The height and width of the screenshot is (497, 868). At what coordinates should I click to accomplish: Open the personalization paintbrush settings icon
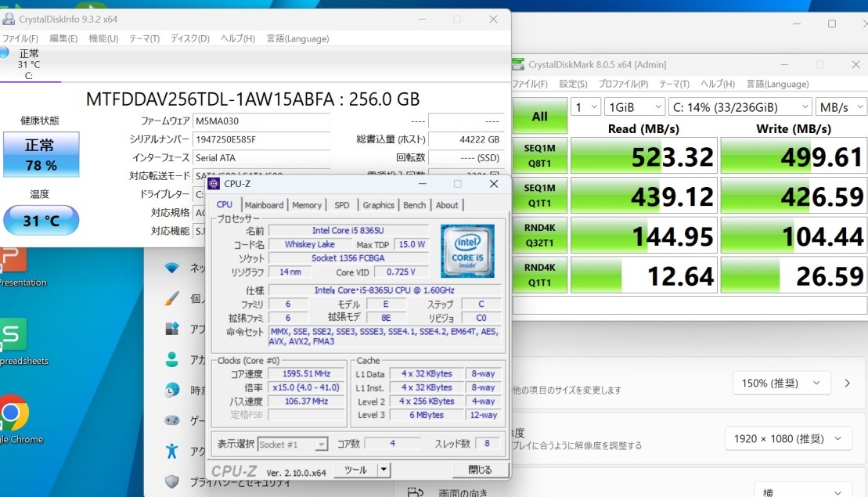171,298
